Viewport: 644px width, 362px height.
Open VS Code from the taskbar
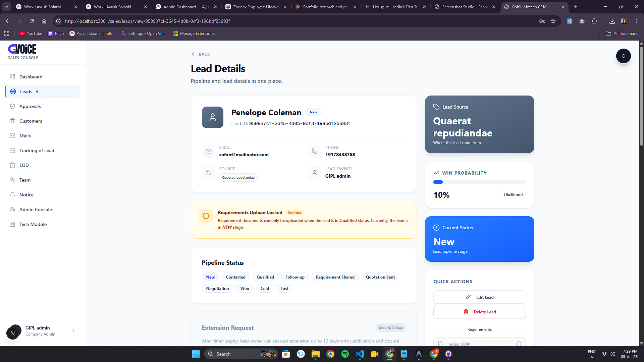click(360, 354)
